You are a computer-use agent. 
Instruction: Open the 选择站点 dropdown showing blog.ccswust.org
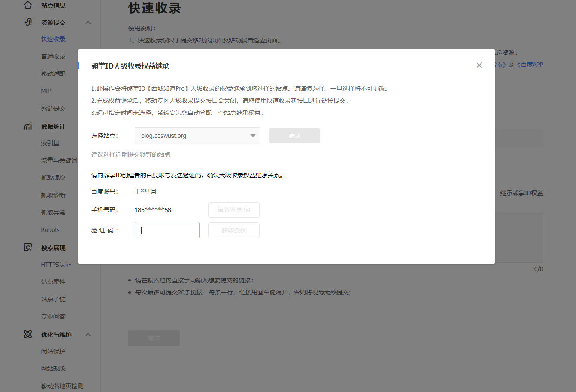click(197, 136)
